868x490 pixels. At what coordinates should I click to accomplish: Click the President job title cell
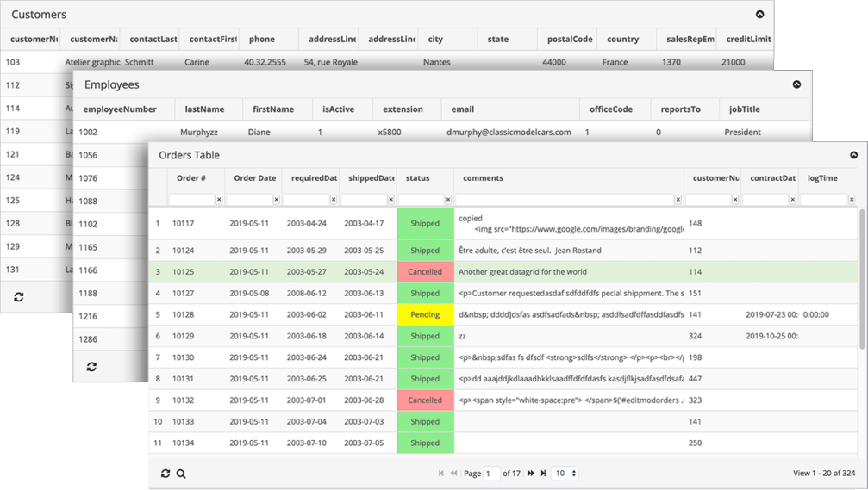point(743,132)
